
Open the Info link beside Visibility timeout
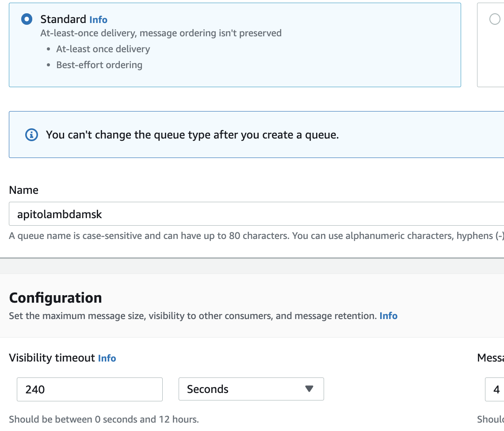tap(107, 358)
